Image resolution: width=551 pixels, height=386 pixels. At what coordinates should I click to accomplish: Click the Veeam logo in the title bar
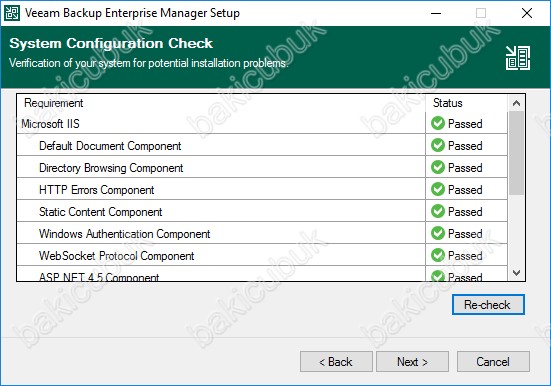click(12, 13)
